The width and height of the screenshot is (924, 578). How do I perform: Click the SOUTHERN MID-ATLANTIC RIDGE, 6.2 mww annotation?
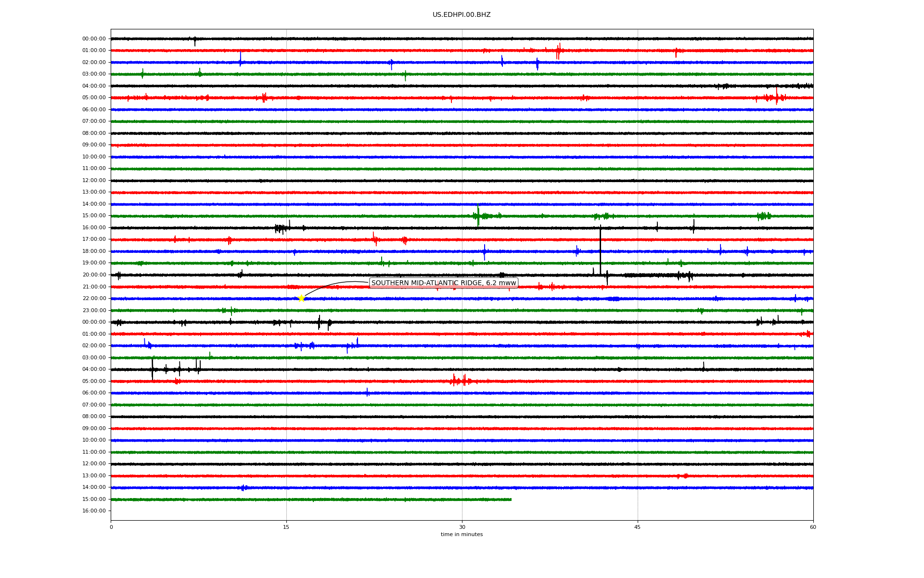444,283
